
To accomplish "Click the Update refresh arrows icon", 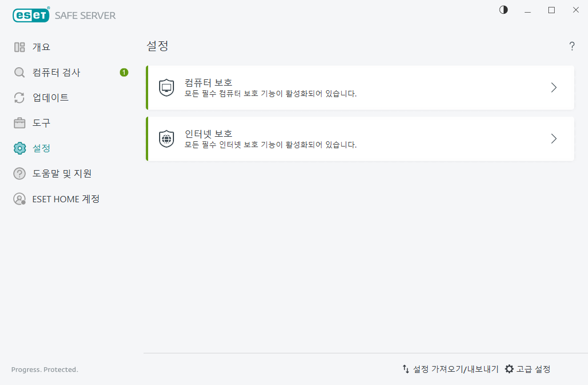I will coord(19,97).
